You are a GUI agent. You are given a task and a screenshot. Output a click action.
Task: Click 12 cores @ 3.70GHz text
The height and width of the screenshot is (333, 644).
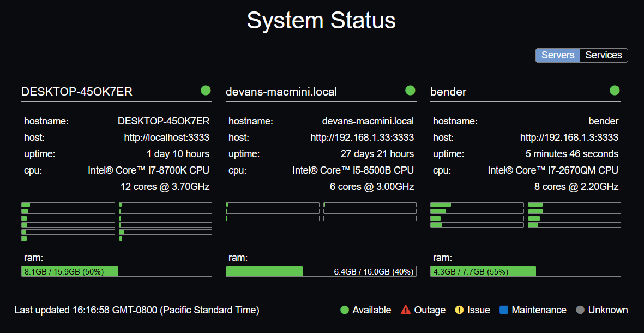[x=165, y=187]
